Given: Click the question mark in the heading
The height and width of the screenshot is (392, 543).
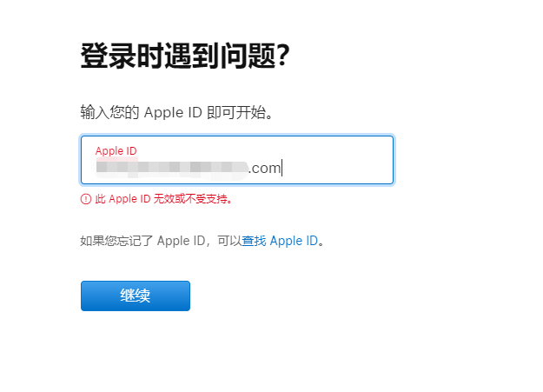Looking at the screenshot, I should coord(283,56).
